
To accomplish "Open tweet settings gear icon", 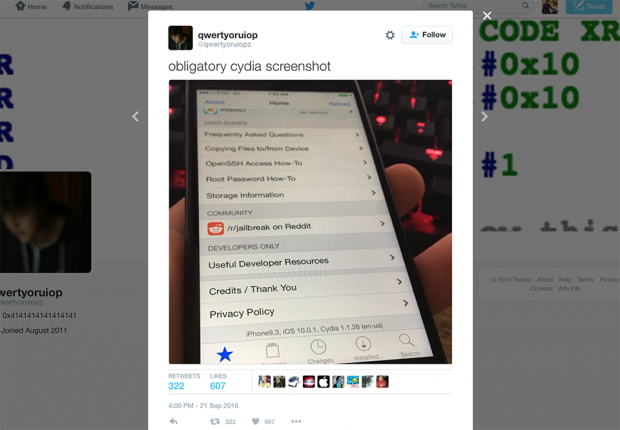I will [390, 35].
